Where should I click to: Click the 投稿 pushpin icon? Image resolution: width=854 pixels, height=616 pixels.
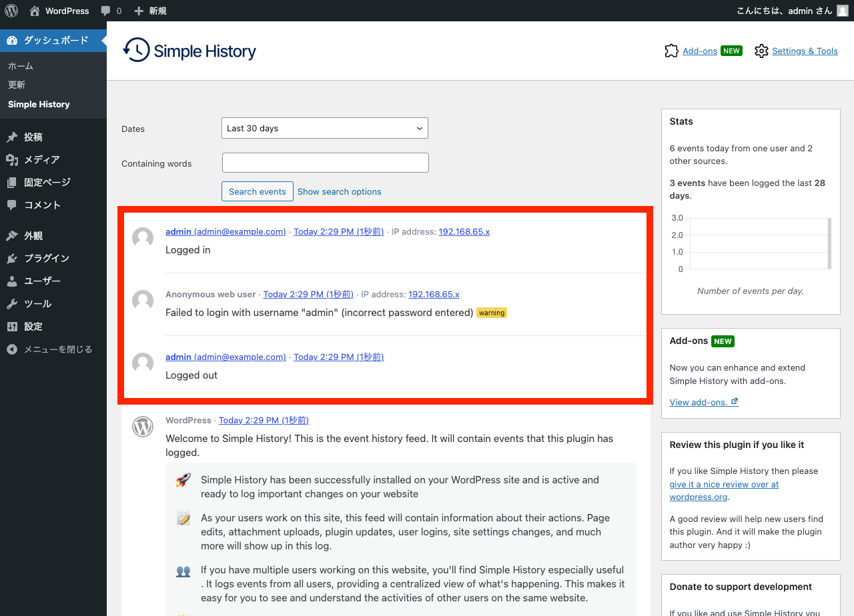[x=12, y=137]
